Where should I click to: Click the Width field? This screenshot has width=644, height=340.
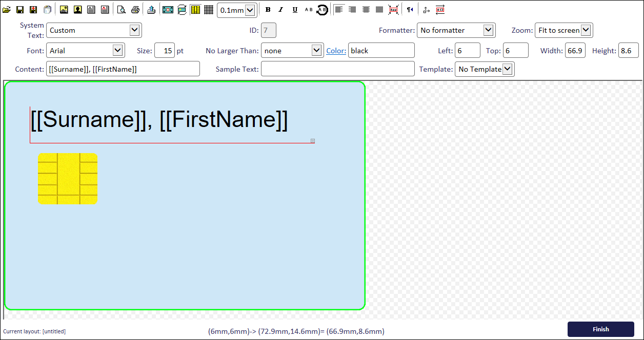pyautogui.click(x=575, y=51)
